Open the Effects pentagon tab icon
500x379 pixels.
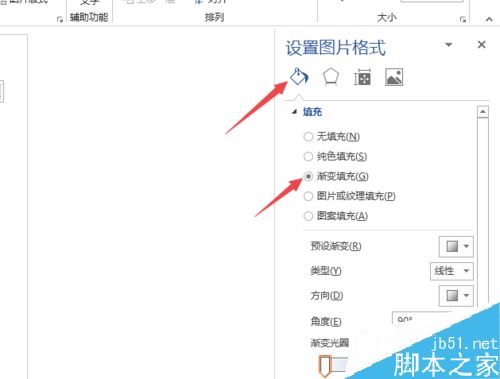pyautogui.click(x=331, y=77)
